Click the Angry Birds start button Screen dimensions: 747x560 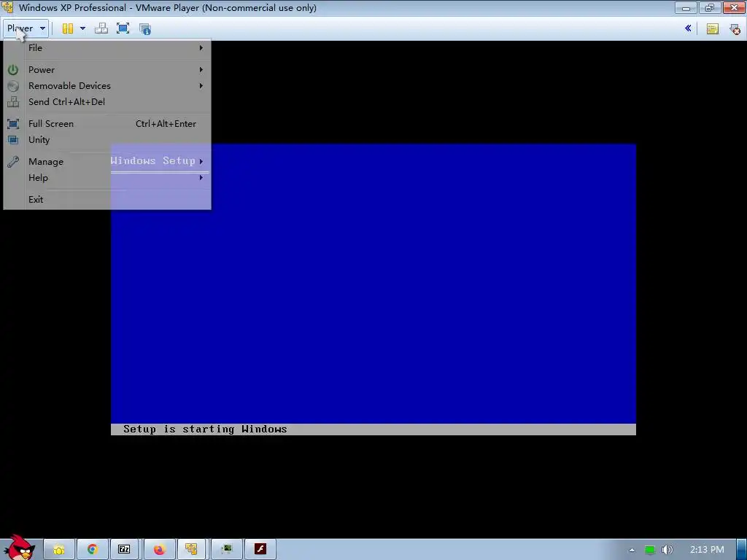point(19,548)
